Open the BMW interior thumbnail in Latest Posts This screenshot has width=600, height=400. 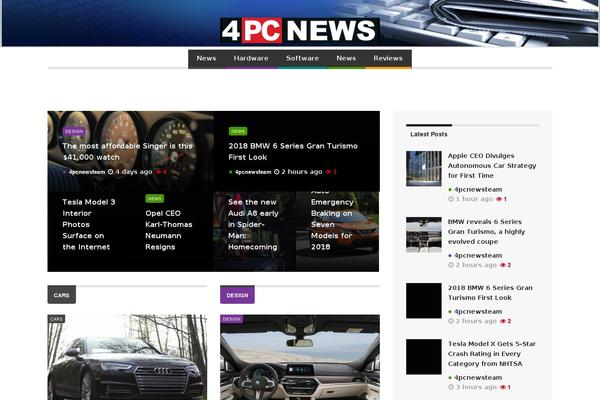[424, 235]
